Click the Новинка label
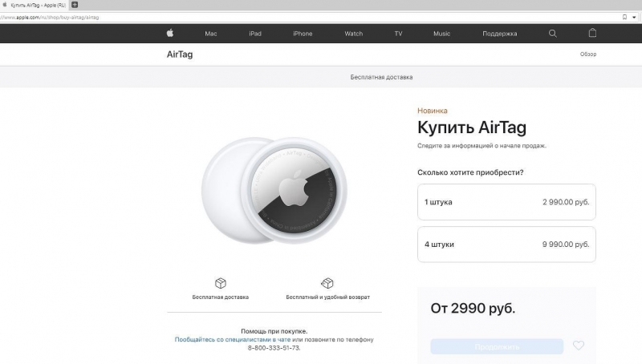Screen dimensions: 642x364 point(433,111)
